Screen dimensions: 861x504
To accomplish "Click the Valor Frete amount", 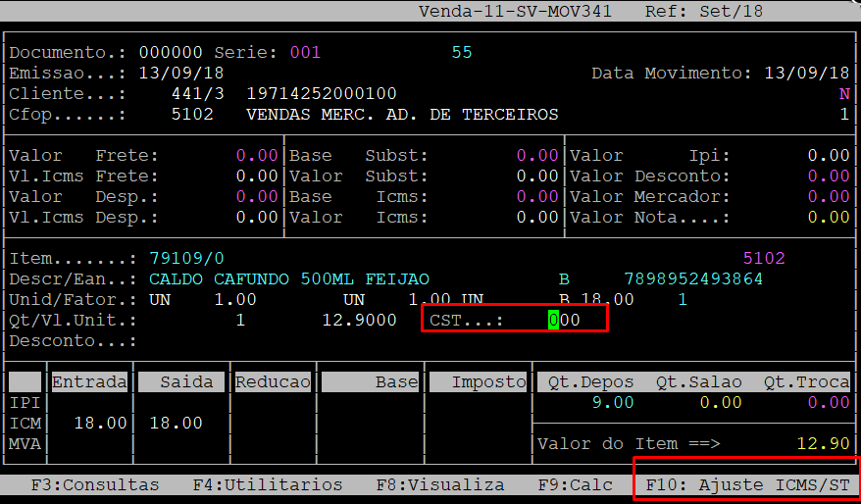I will (x=257, y=156).
